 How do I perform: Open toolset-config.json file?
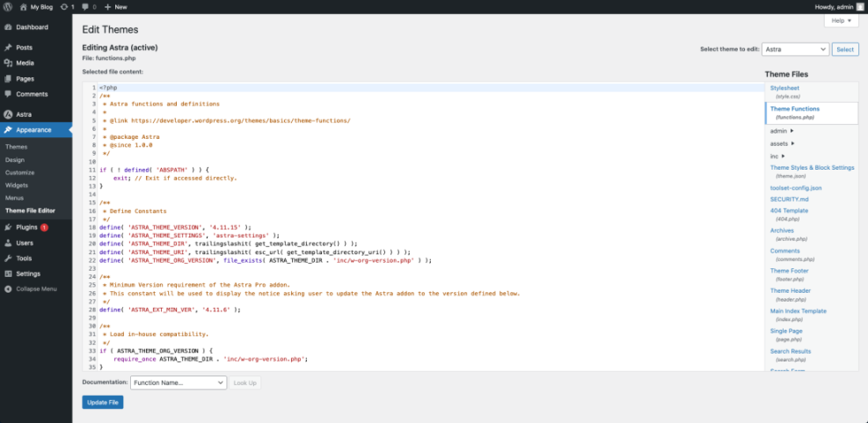click(x=796, y=187)
